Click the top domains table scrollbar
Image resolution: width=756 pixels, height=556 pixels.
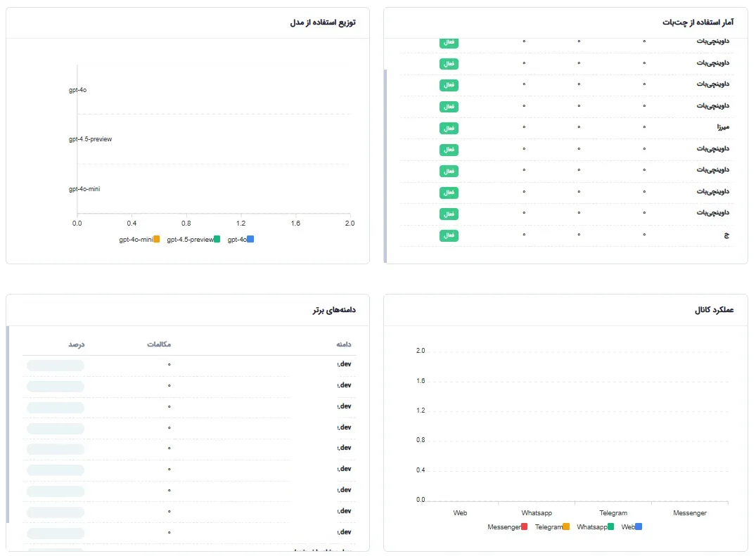(x=8, y=425)
